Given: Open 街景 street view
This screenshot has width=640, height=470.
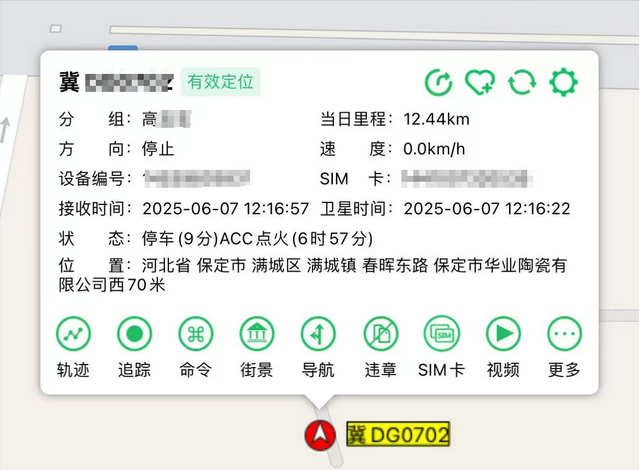Looking at the screenshot, I should (x=257, y=333).
